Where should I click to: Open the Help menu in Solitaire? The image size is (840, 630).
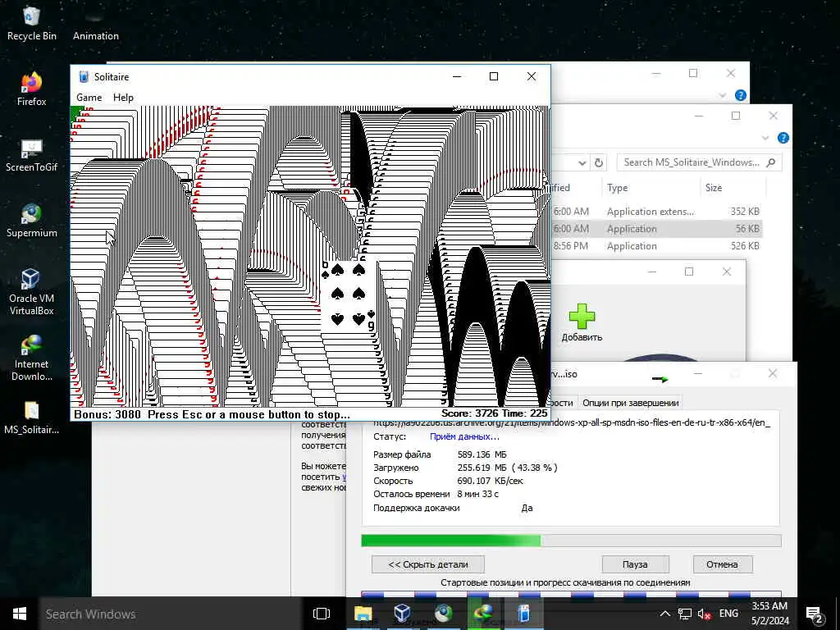123,98
